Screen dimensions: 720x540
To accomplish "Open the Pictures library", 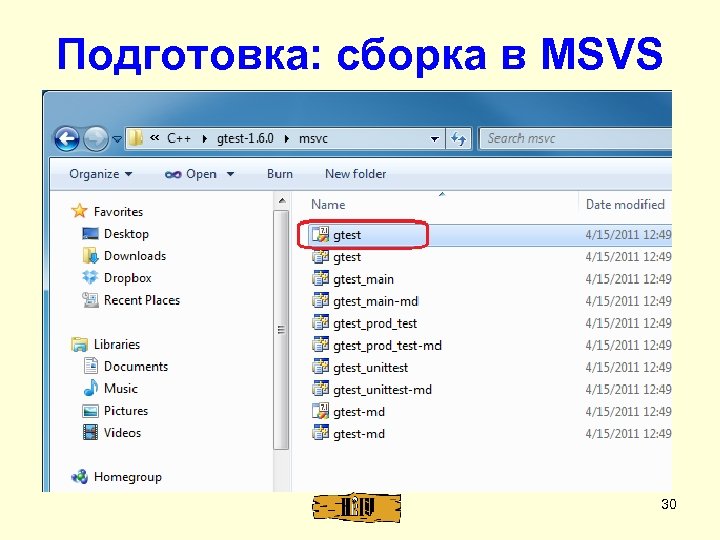I will [x=126, y=411].
